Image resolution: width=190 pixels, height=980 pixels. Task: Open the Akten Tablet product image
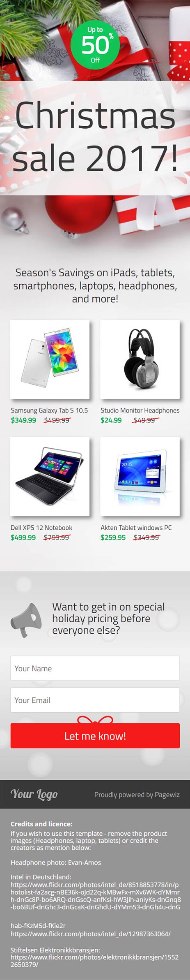[x=140, y=476]
